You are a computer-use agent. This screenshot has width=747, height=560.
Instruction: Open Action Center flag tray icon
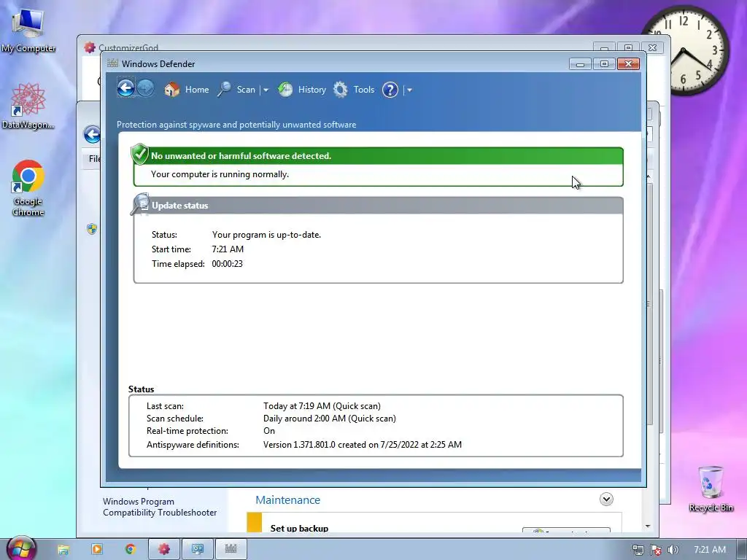(x=656, y=550)
